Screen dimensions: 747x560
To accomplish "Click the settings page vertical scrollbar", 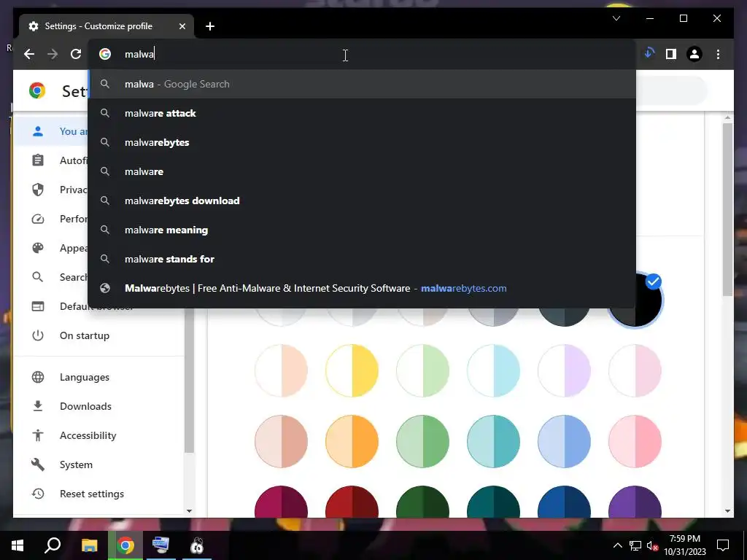I will [x=727, y=209].
